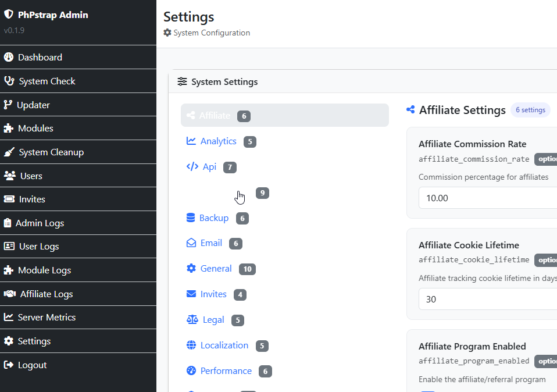Open System Cleanup page
The width and height of the screenshot is (557, 392).
78,152
